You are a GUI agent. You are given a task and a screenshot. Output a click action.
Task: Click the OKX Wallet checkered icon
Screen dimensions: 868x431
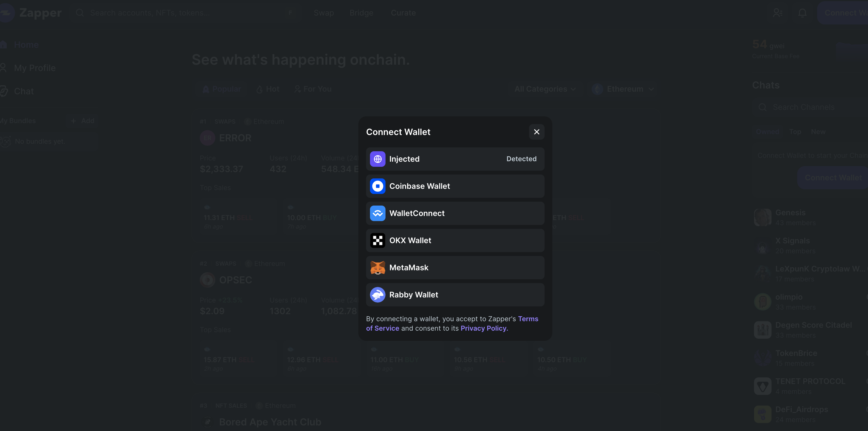click(378, 241)
